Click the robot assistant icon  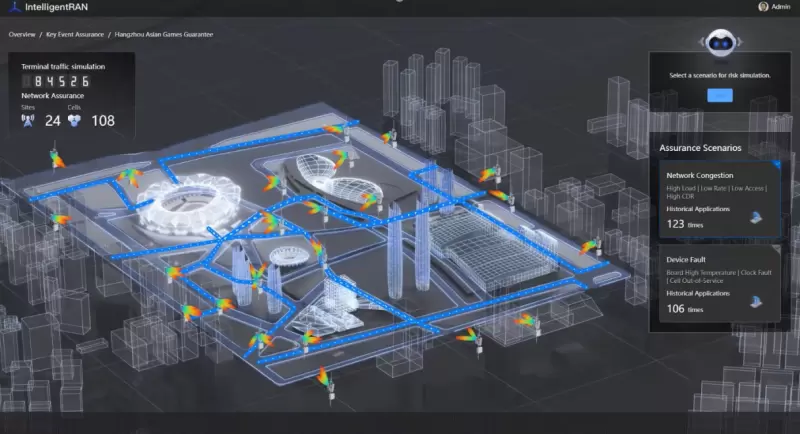tap(720, 43)
